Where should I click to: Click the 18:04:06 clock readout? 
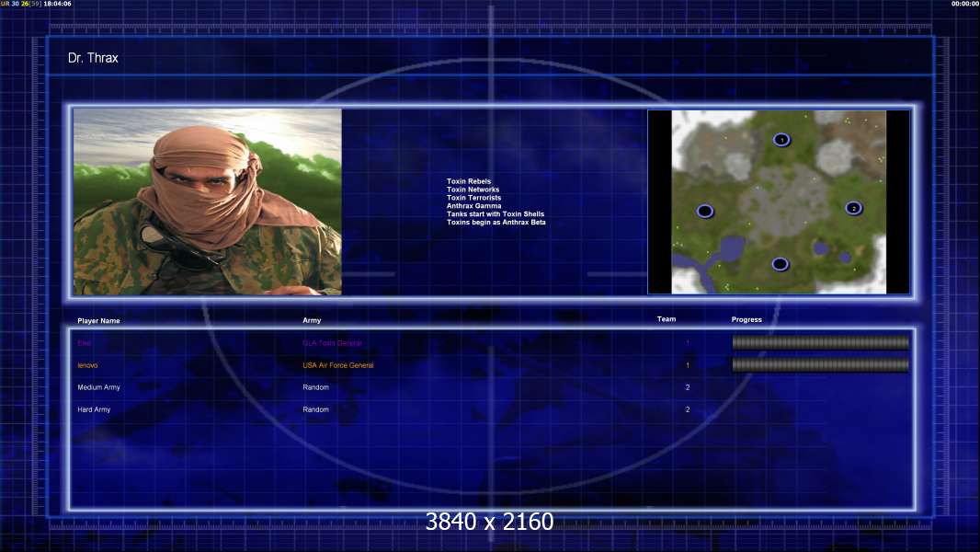[x=57, y=4]
